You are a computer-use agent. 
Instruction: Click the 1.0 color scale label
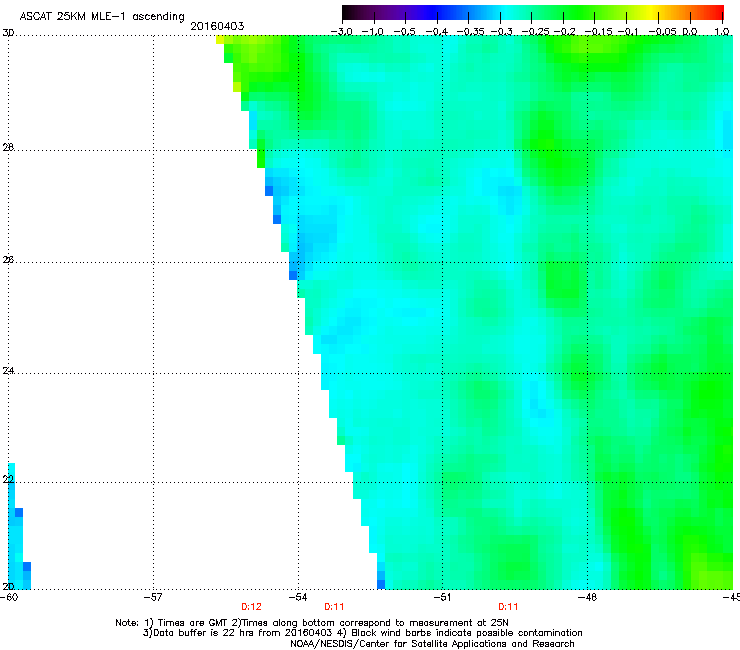(722, 32)
